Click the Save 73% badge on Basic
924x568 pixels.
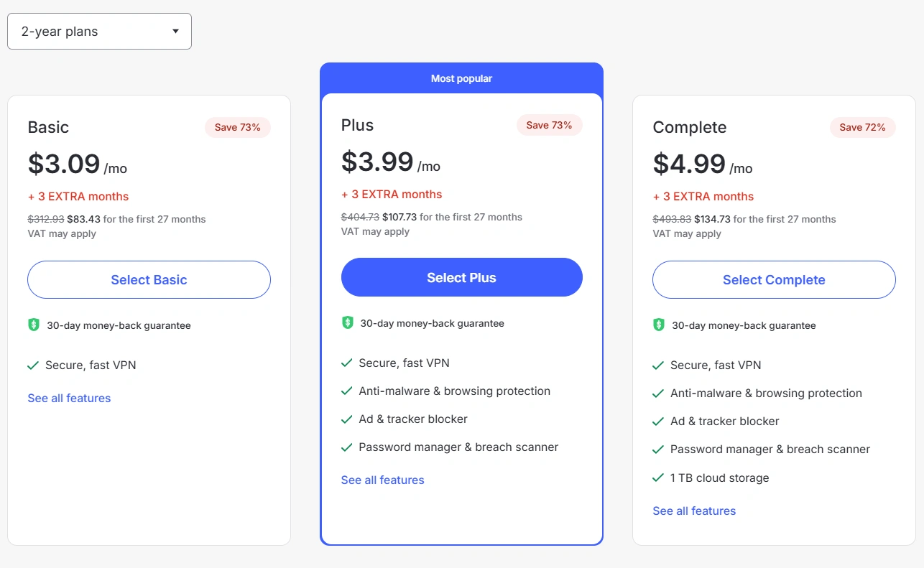237,127
